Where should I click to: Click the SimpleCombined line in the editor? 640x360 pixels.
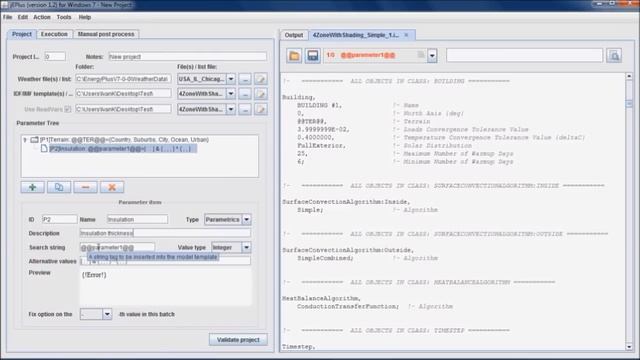click(x=325, y=258)
